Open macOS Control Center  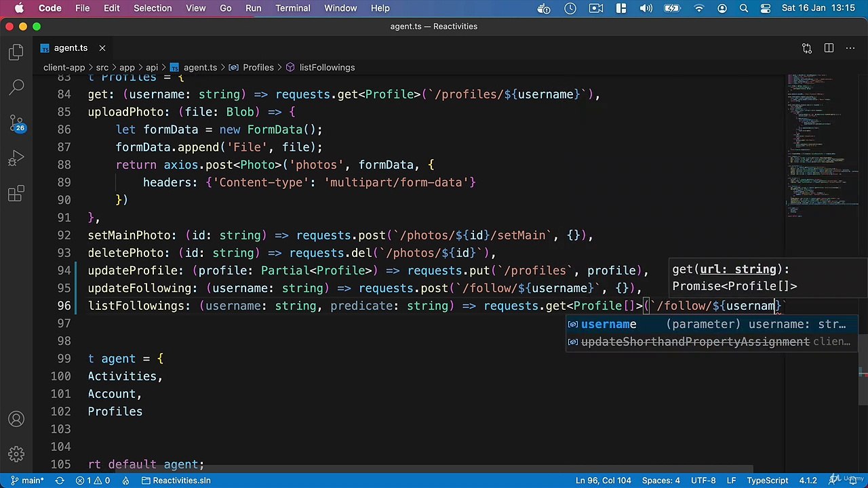pyautogui.click(x=765, y=8)
